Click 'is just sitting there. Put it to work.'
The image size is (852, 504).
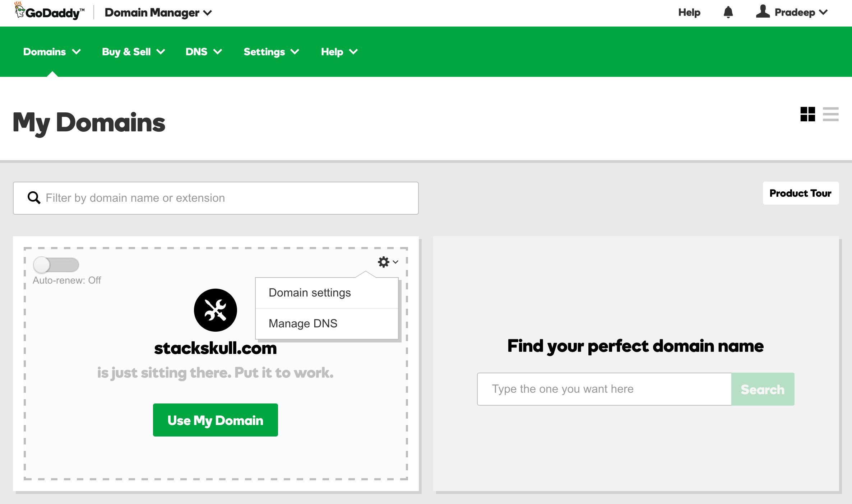tap(216, 373)
